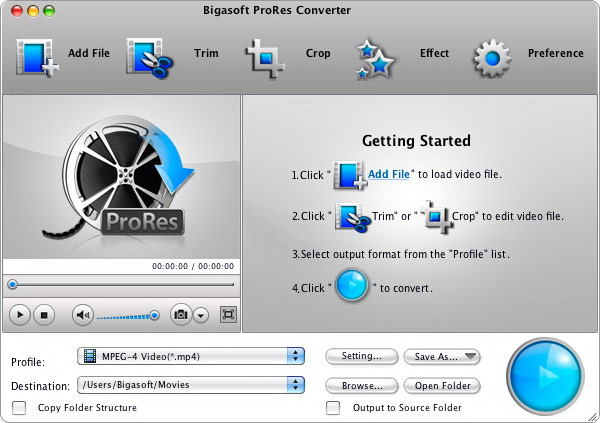Open the Profile format dropdown

click(x=191, y=356)
